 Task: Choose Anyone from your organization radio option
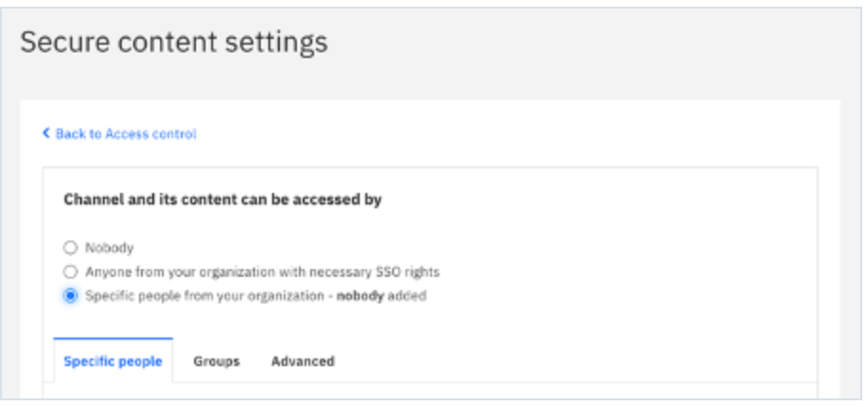(70, 272)
